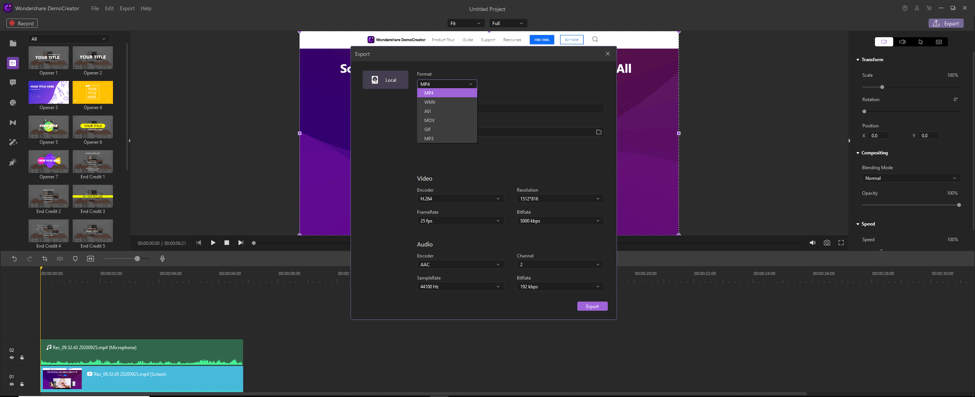Select the Local export option

386,80
